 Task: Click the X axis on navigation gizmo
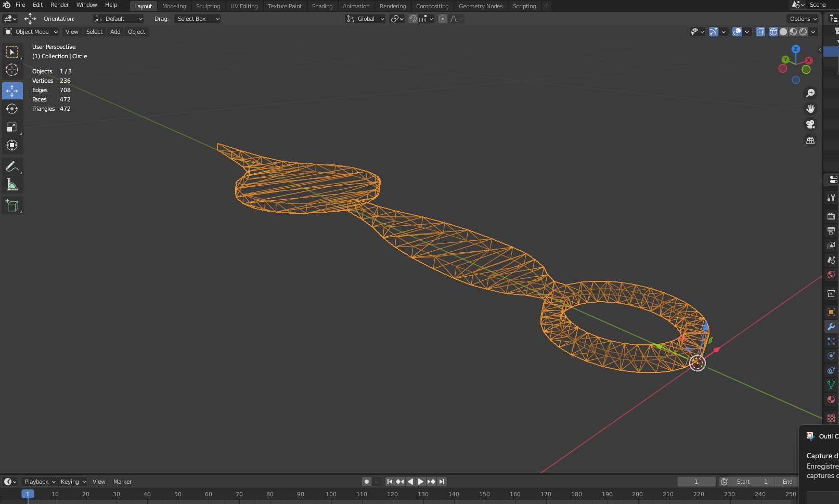(x=809, y=61)
